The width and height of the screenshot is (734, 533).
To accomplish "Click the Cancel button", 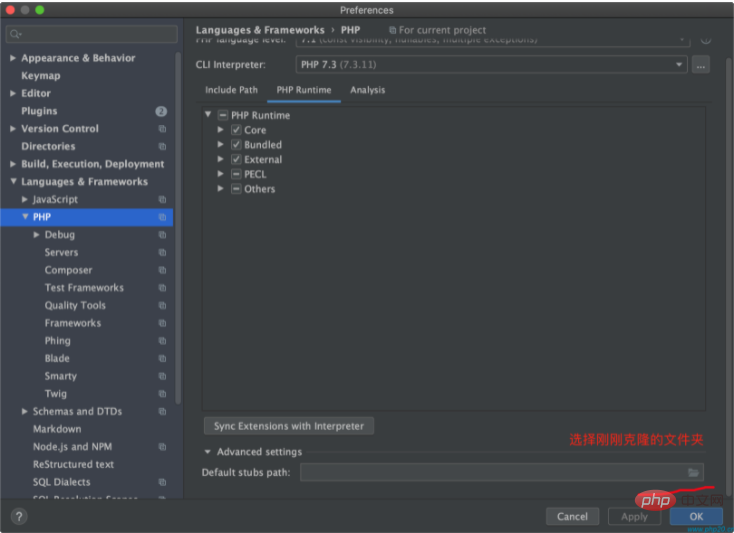I will tap(572, 517).
